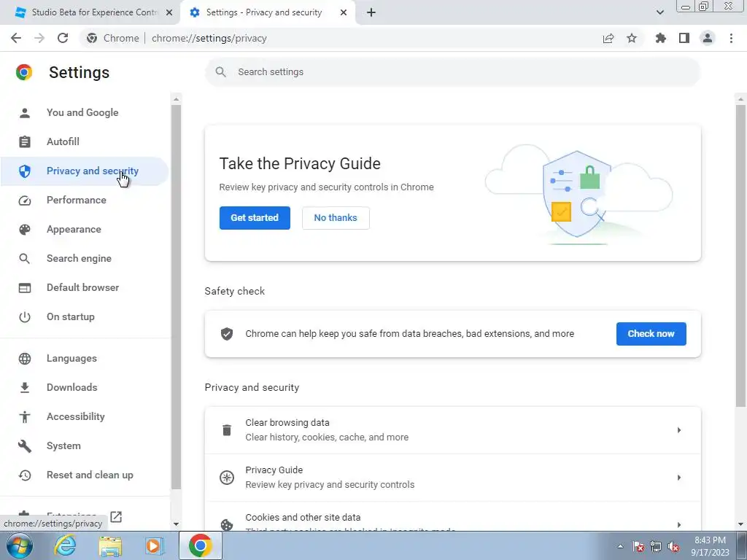
Task: Click the share this page icon
Action: [x=608, y=38]
